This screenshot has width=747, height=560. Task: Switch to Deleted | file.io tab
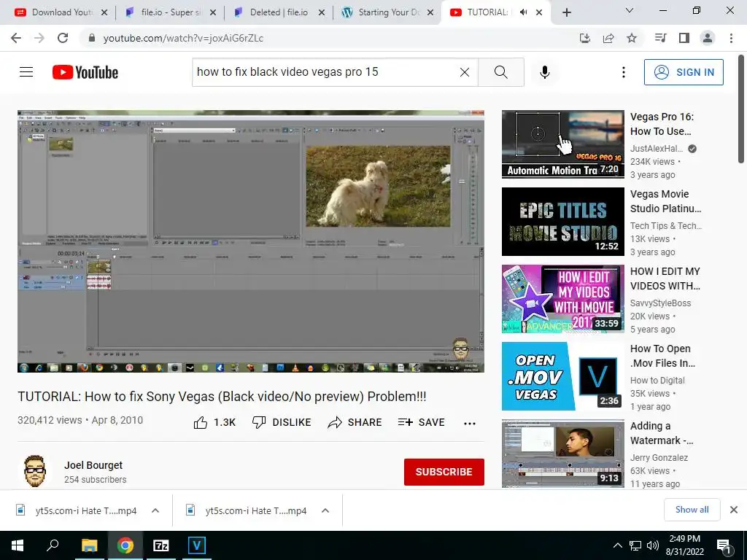pos(279,12)
